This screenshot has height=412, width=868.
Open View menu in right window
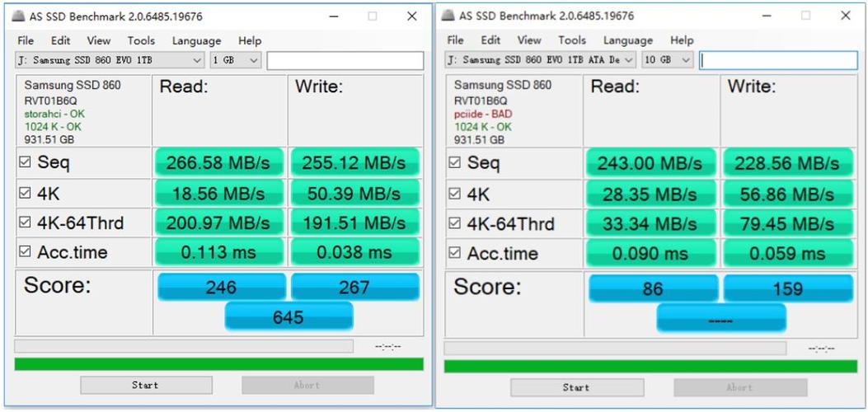pos(529,40)
